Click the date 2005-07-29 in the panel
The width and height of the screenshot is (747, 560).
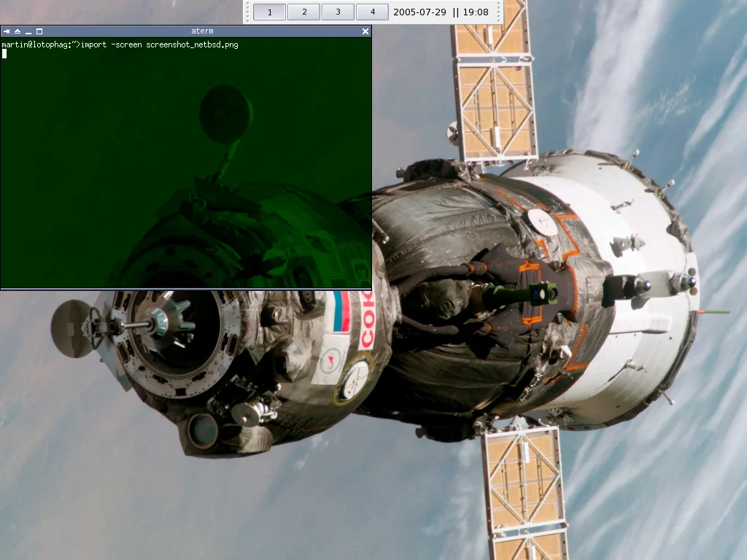[x=419, y=12]
